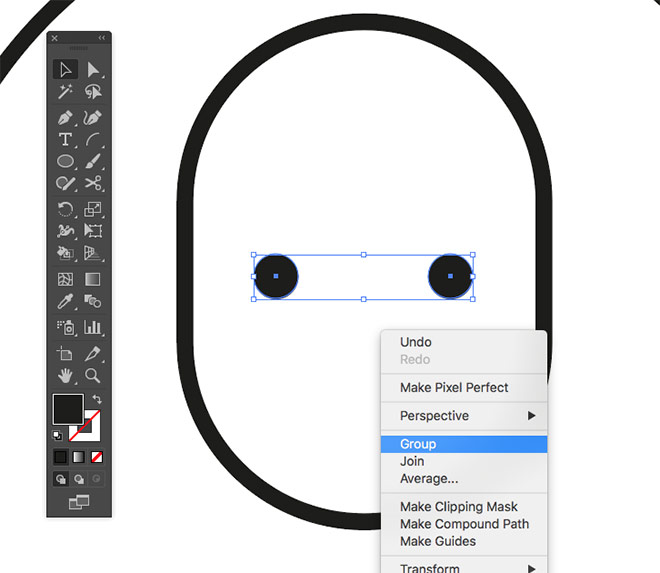Screen dimensions: 660x573
Task: Pick the Curvature tool
Action: pos(93,118)
